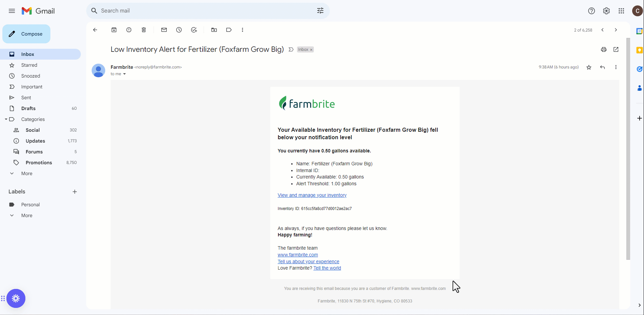Open Google Tasks side panel
644x315 pixels.
639,69
